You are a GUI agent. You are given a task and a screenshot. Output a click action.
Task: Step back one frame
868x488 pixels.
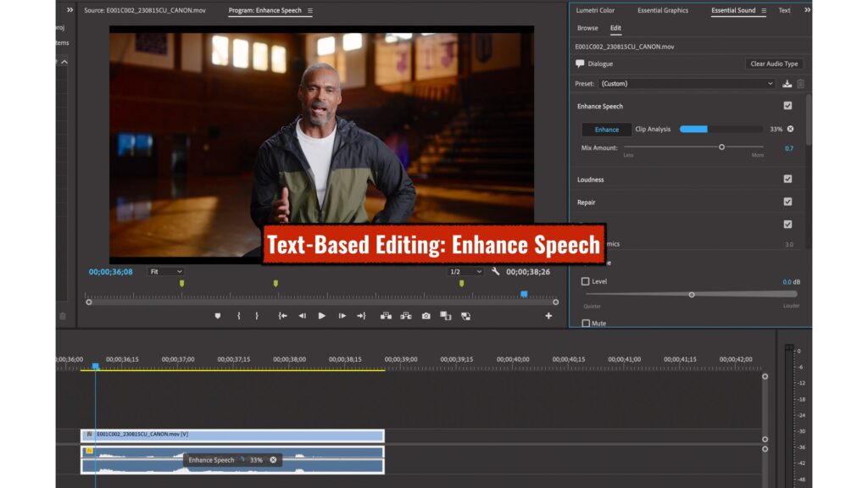coord(303,316)
